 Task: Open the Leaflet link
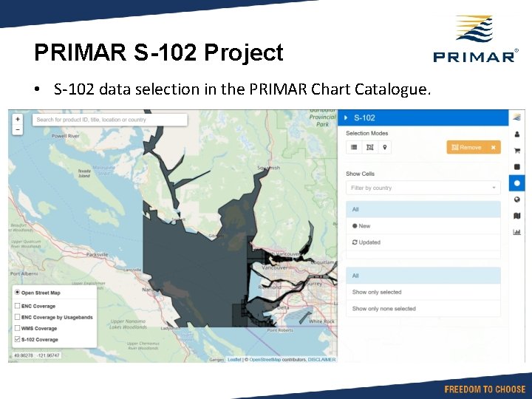(x=234, y=359)
